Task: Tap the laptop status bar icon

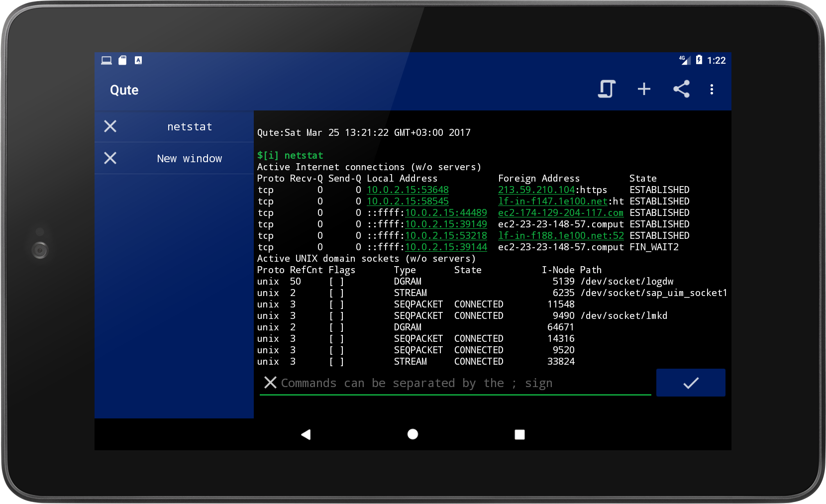Action: pyautogui.click(x=106, y=60)
